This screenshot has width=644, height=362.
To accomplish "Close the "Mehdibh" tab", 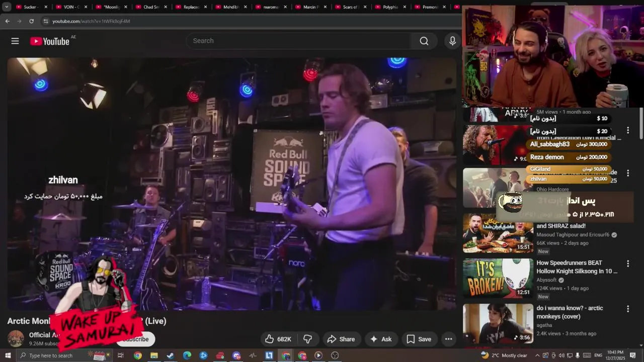I will 246,7.
